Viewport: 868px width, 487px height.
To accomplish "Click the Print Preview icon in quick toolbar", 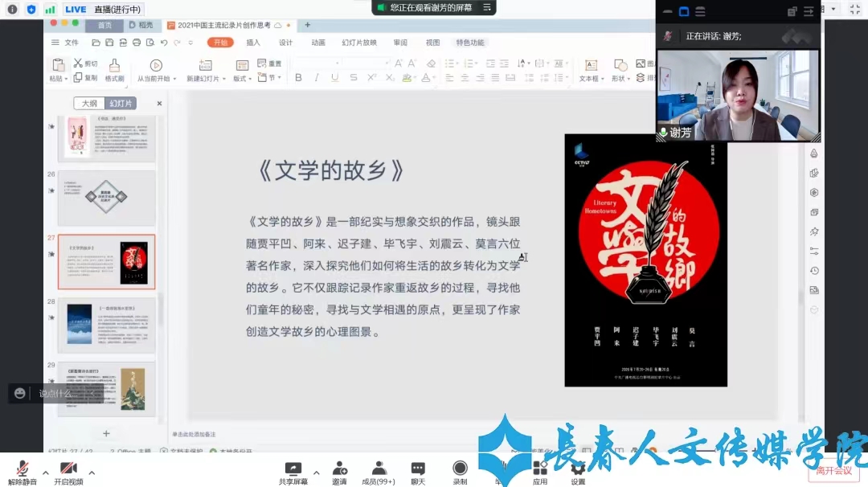I will [x=150, y=43].
